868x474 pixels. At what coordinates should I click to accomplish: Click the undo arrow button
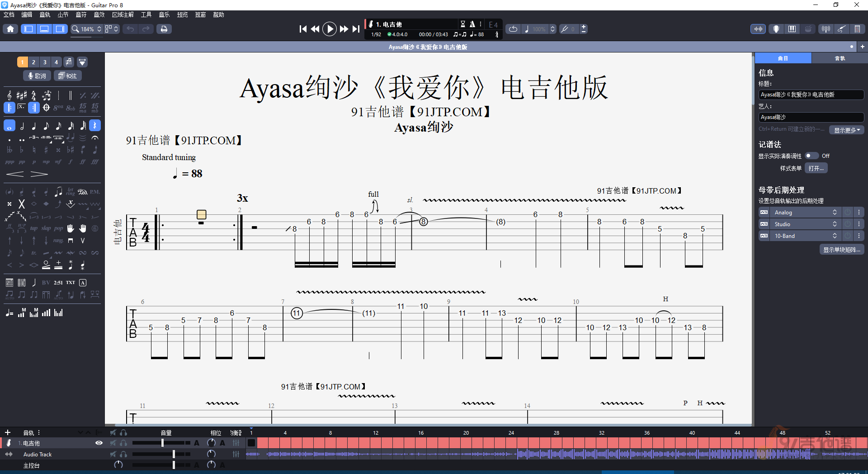point(130,29)
